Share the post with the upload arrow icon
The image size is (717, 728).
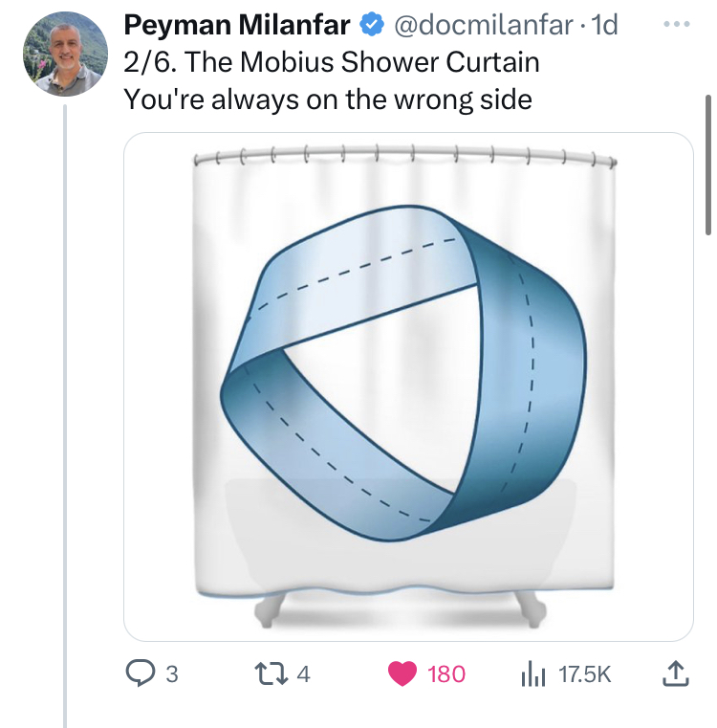click(674, 674)
